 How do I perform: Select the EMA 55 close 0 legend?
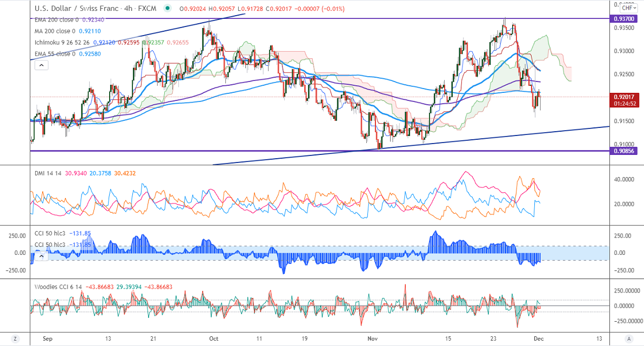(x=55, y=54)
